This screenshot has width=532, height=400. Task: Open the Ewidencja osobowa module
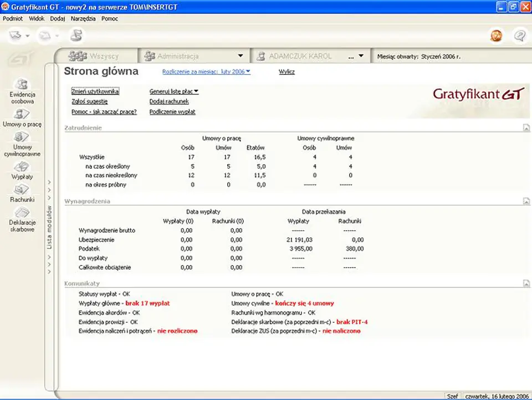point(22,91)
